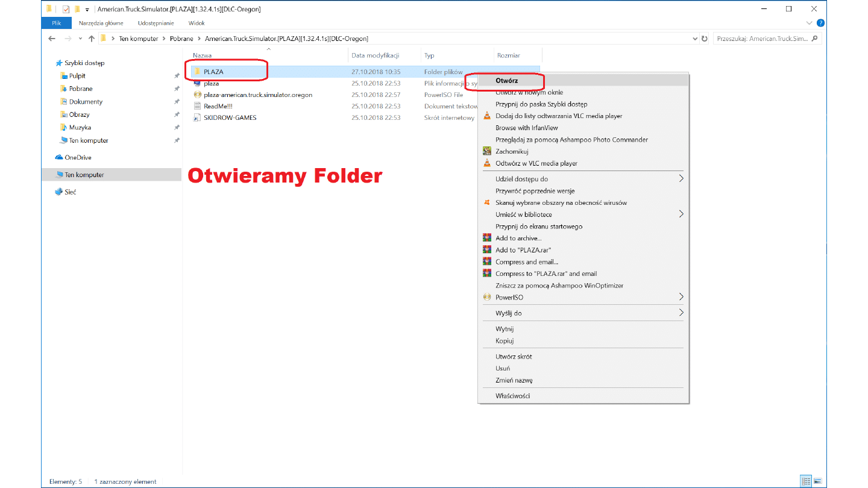Click the blue 'Plik' button
This screenshot has width=868, height=488.
[x=57, y=23]
